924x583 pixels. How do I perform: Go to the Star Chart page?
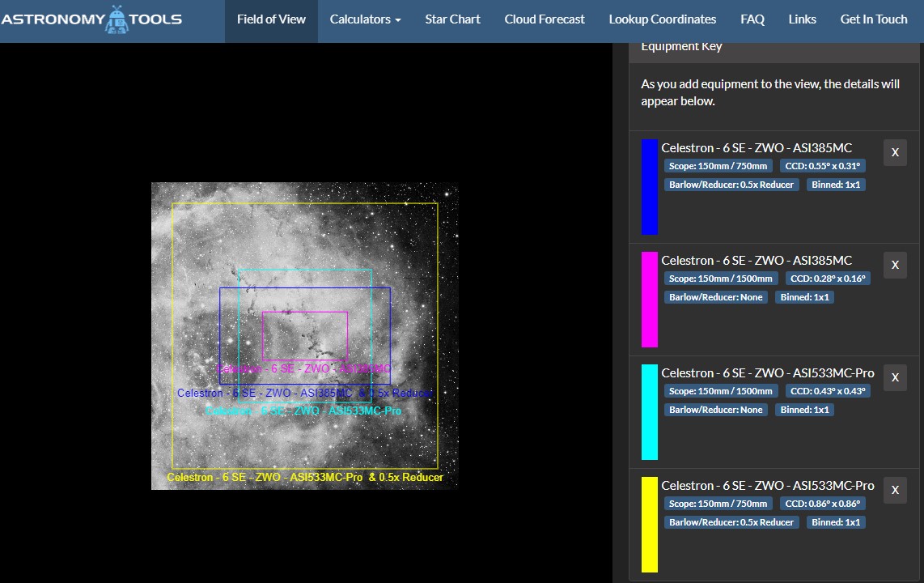click(452, 19)
